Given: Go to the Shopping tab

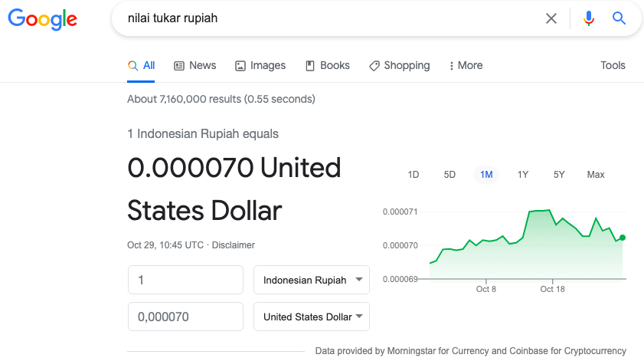Looking at the screenshot, I should pos(399,66).
